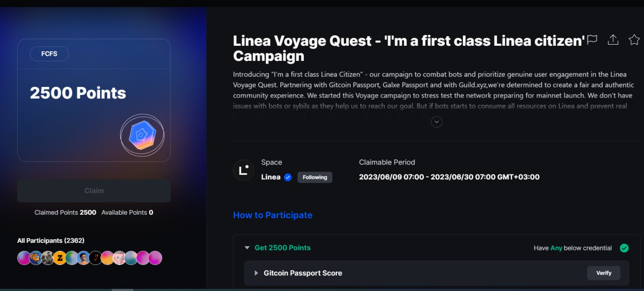Click the disabled Claim button
The image size is (644, 291).
[x=94, y=191]
